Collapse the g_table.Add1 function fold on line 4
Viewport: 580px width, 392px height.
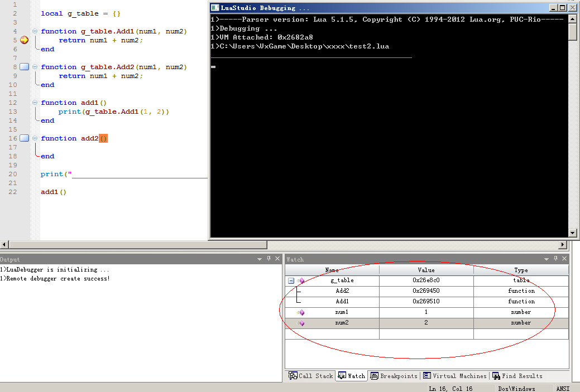point(35,31)
